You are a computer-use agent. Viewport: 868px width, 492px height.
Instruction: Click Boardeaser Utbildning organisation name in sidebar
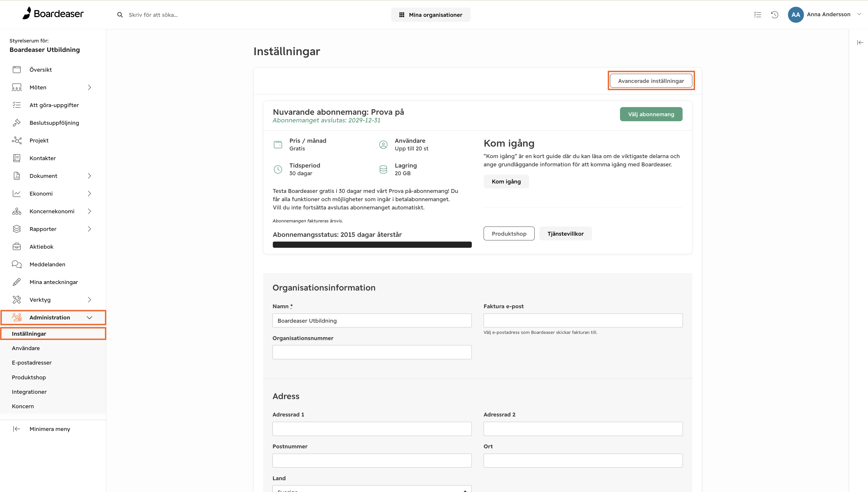tap(45, 50)
